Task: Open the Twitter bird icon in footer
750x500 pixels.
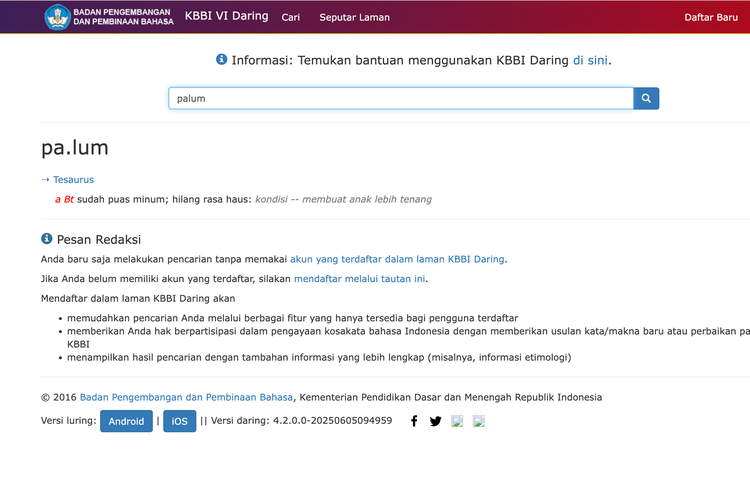Action: pyautogui.click(x=435, y=421)
